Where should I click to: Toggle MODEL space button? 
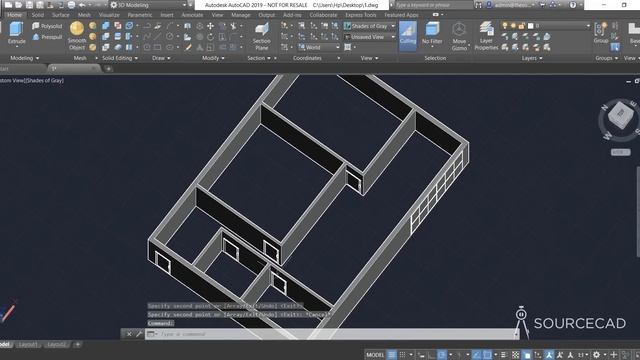[x=375, y=355]
